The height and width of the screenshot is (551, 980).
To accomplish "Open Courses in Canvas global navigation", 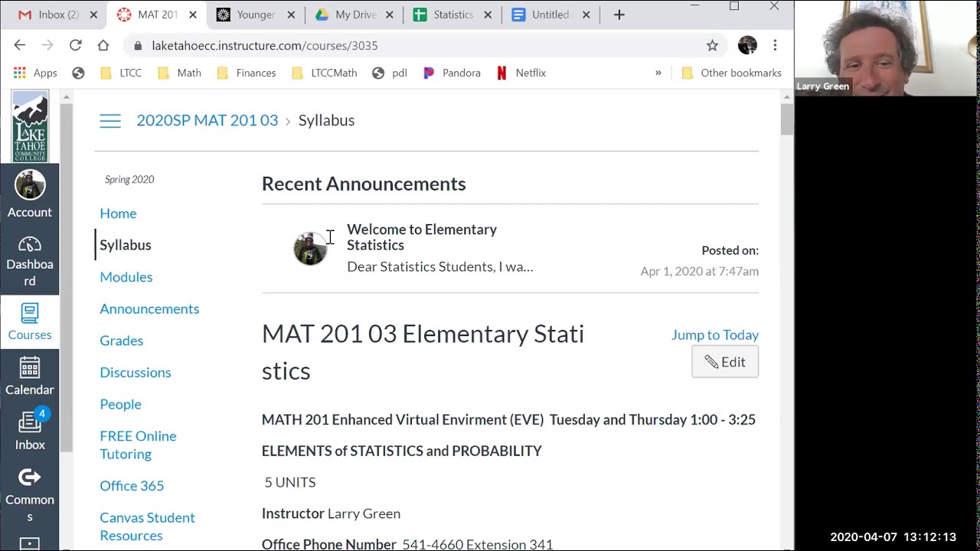I will 29,321.
